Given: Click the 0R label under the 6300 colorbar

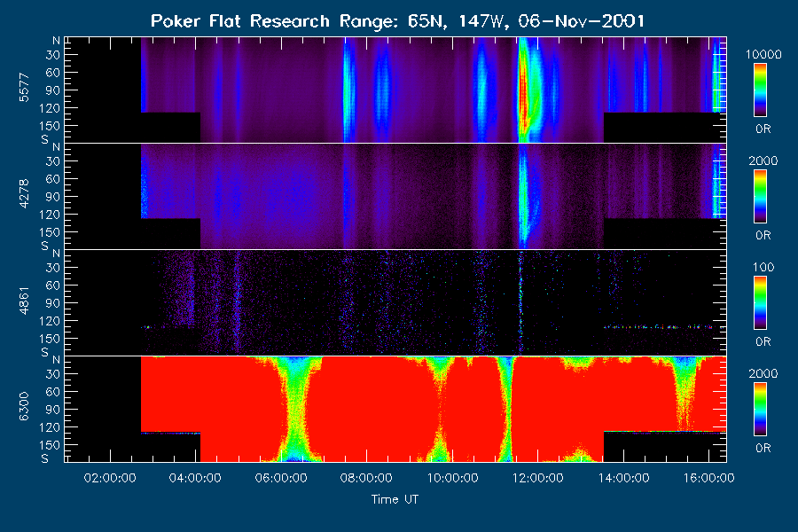Looking at the screenshot, I should (763, 448).
